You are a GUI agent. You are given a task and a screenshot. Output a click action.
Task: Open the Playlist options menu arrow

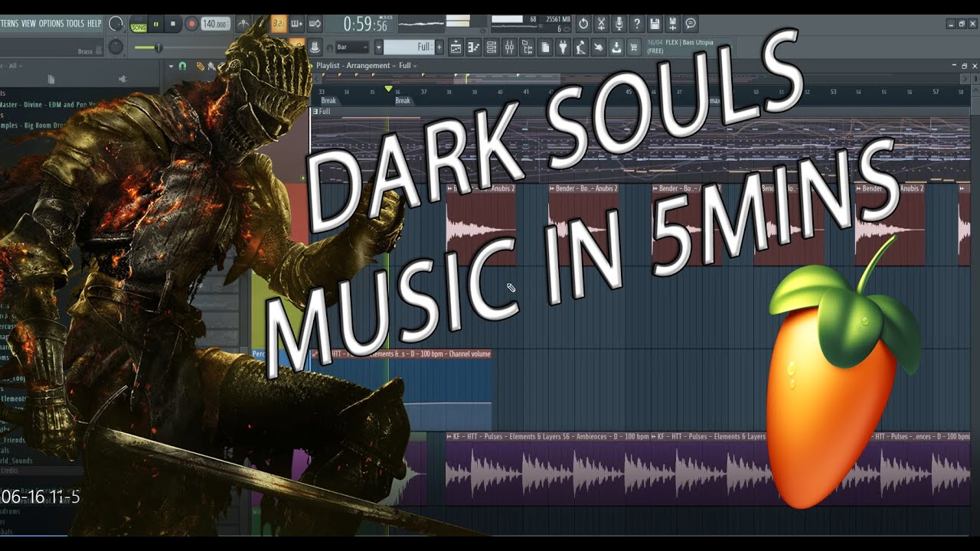click(171, 67)
